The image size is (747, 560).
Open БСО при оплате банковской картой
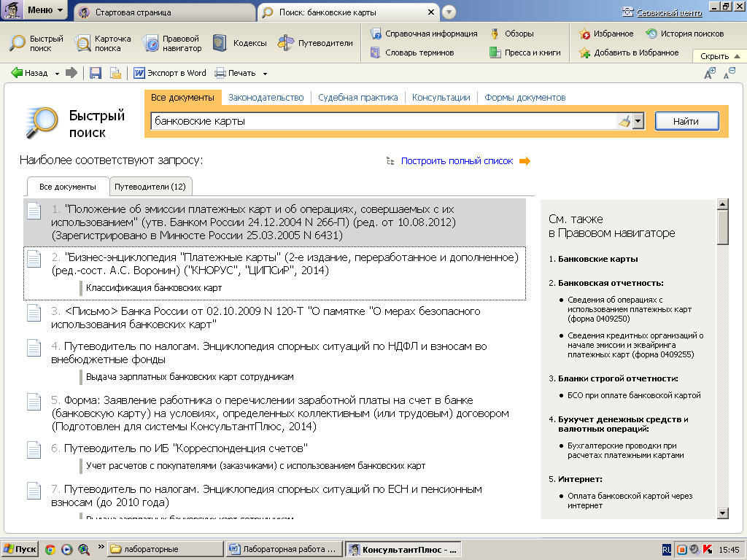(x=634, y=395)
